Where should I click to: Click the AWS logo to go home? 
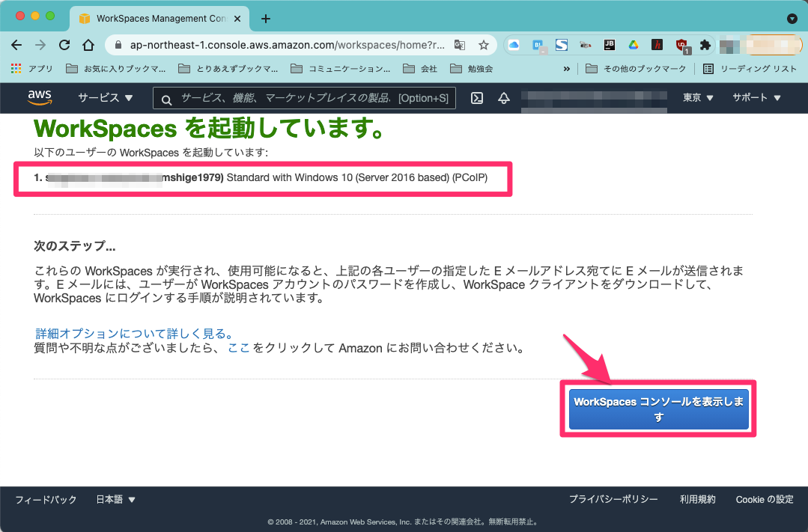[x=39, y=98]
